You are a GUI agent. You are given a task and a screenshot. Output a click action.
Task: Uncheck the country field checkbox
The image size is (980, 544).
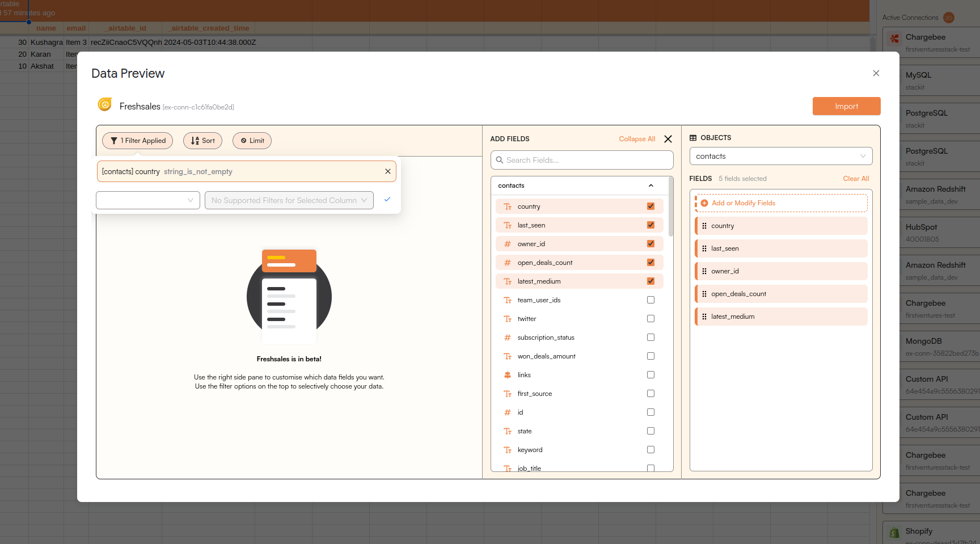click(650, 206)
